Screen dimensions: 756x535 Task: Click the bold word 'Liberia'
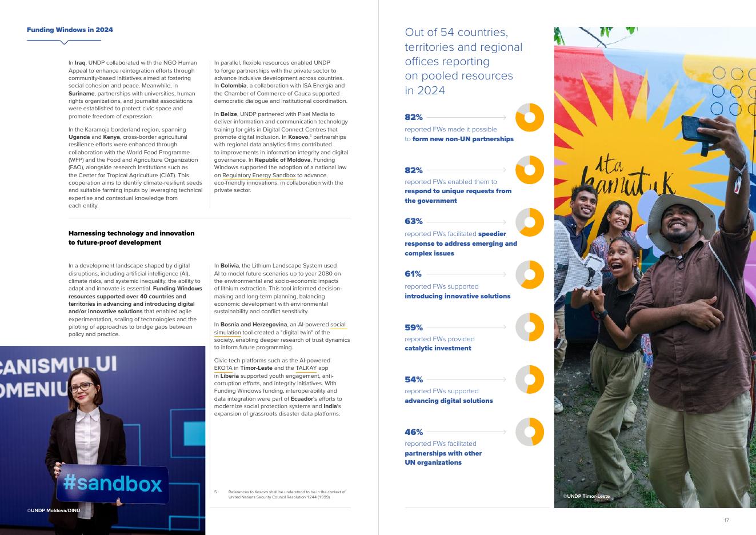229,376
